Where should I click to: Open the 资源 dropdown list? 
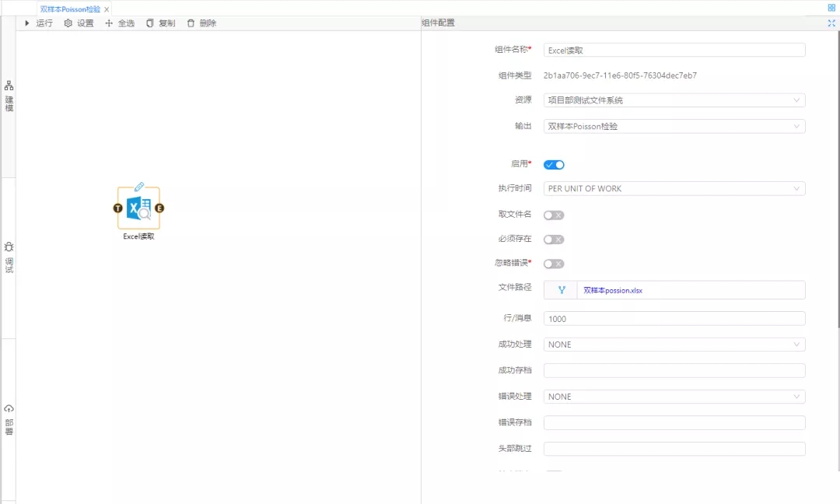click(x=674, y=100)
